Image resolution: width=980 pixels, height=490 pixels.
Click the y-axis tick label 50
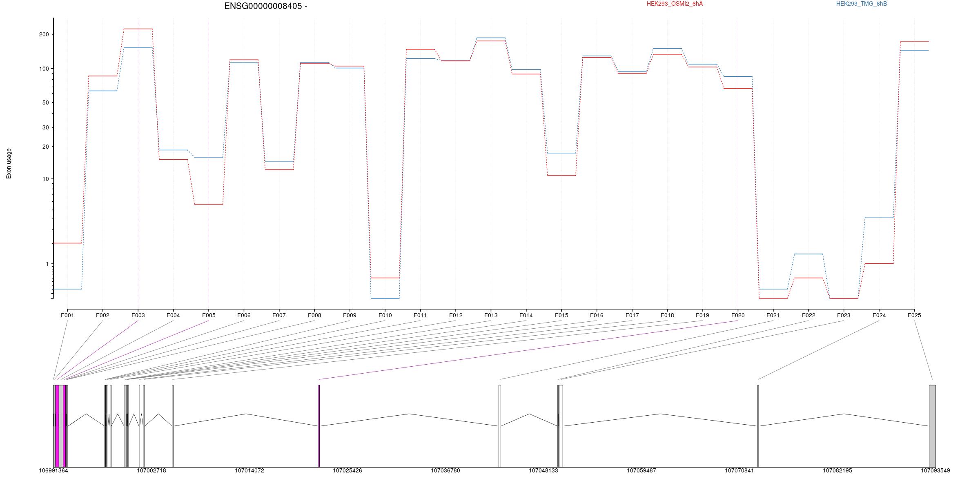pos(45,103)
